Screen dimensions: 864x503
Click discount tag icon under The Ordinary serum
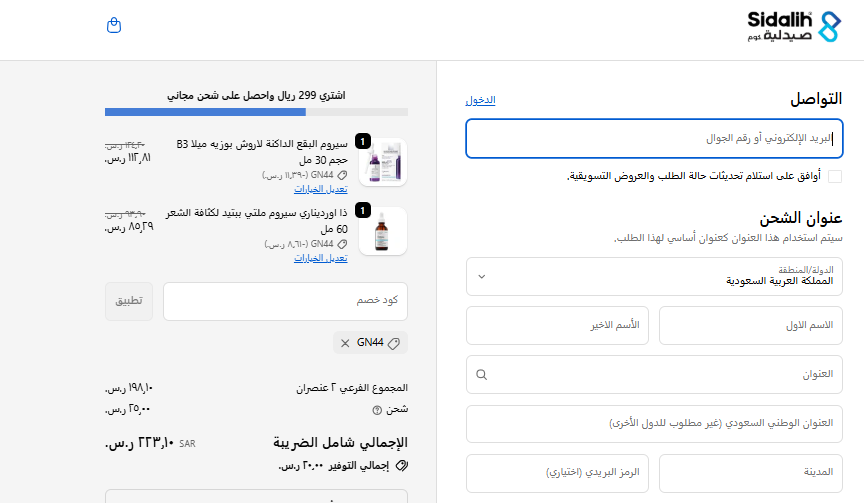342,244
